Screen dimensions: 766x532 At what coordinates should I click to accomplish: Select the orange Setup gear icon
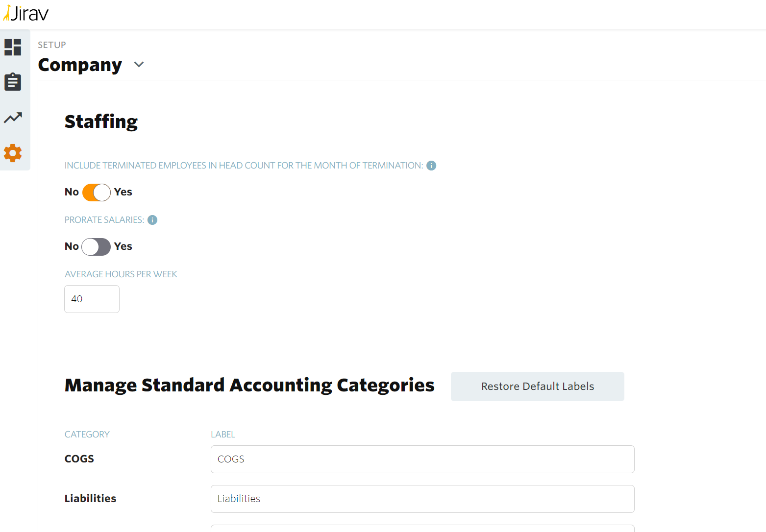pos(13,153)
